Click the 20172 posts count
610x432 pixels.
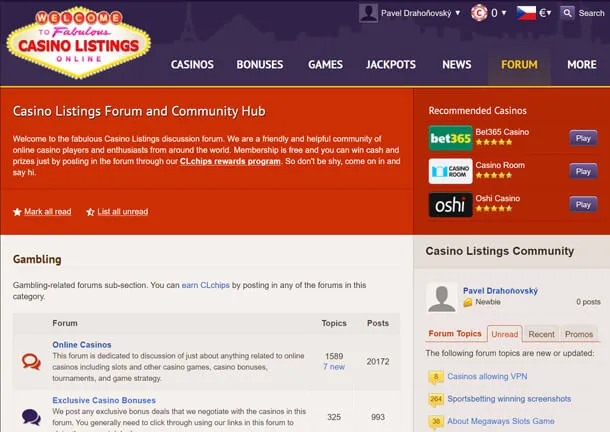coord(378,362)
